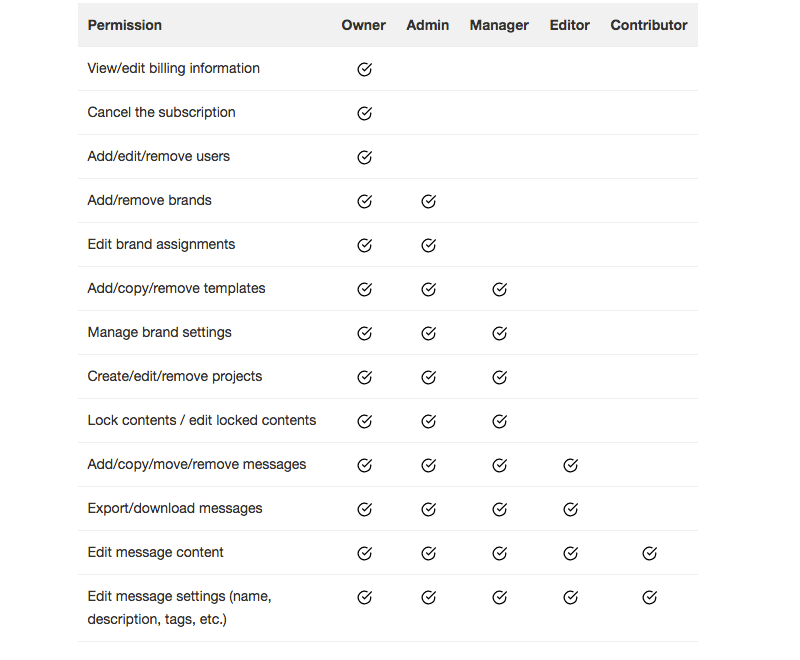Select the Admin column header
800x660 pixels.
[428, 25]
